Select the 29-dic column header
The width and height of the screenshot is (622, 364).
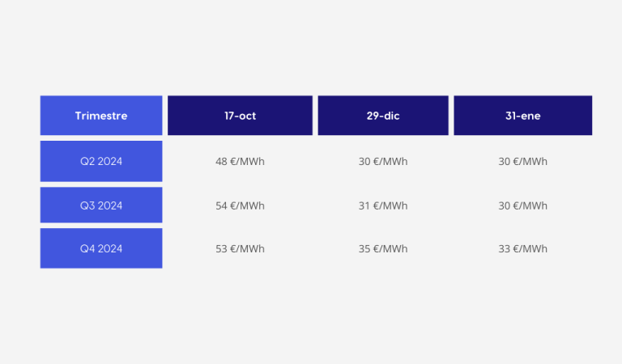pos(383,116)
